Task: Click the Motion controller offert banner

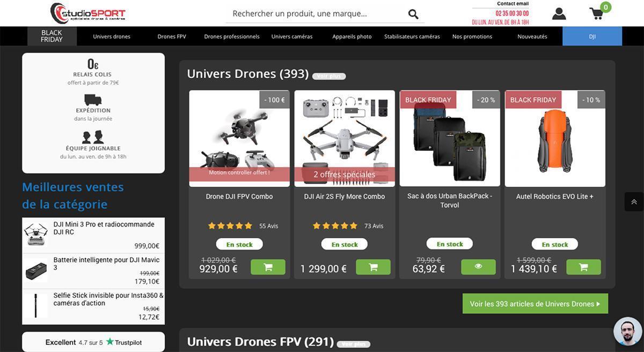Action: tap(239, 173)
